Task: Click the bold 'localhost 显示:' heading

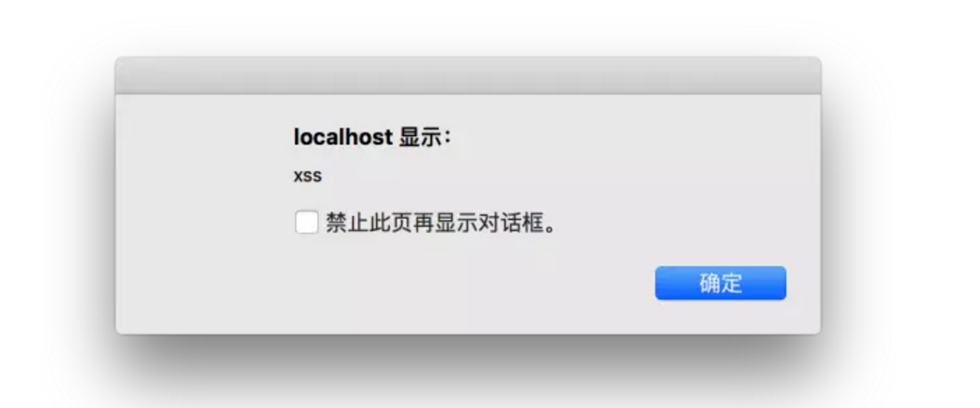Action: tap(372, 137)
